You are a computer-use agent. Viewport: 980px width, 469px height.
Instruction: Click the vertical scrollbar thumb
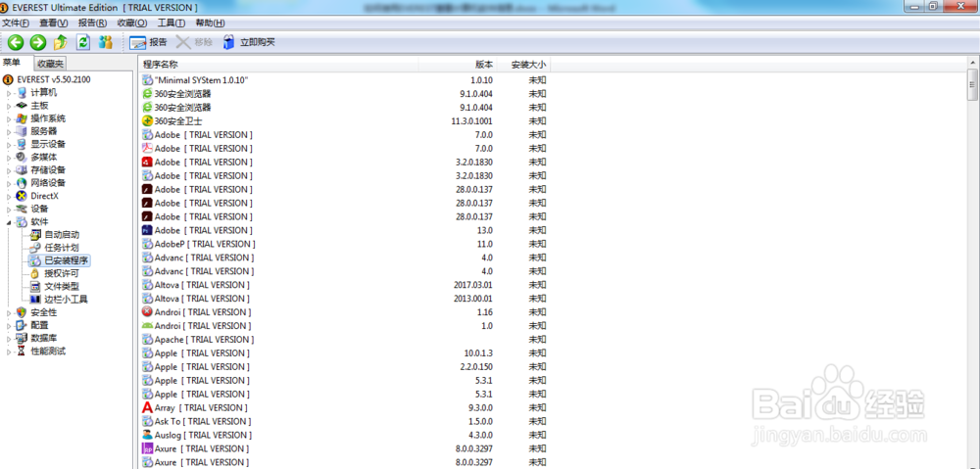(x=972, y=84)
